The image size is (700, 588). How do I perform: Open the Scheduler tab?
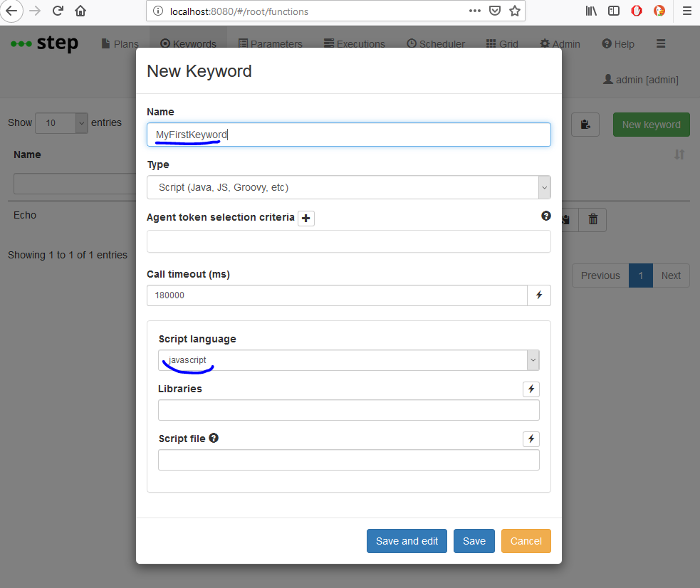(x=436, y=43)
